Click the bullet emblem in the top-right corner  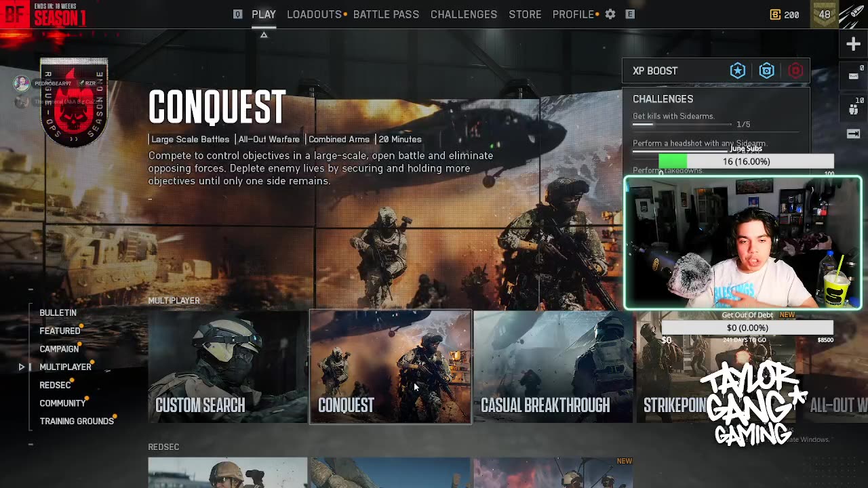pyautogui.click(x=852, y=15)
